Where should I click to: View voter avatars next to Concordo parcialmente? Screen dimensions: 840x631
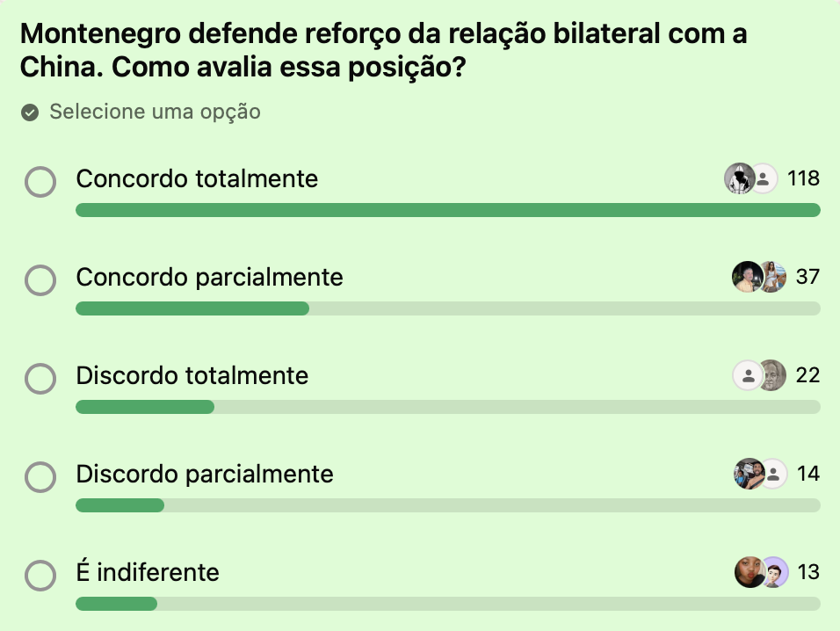click(x=759, y=277)
